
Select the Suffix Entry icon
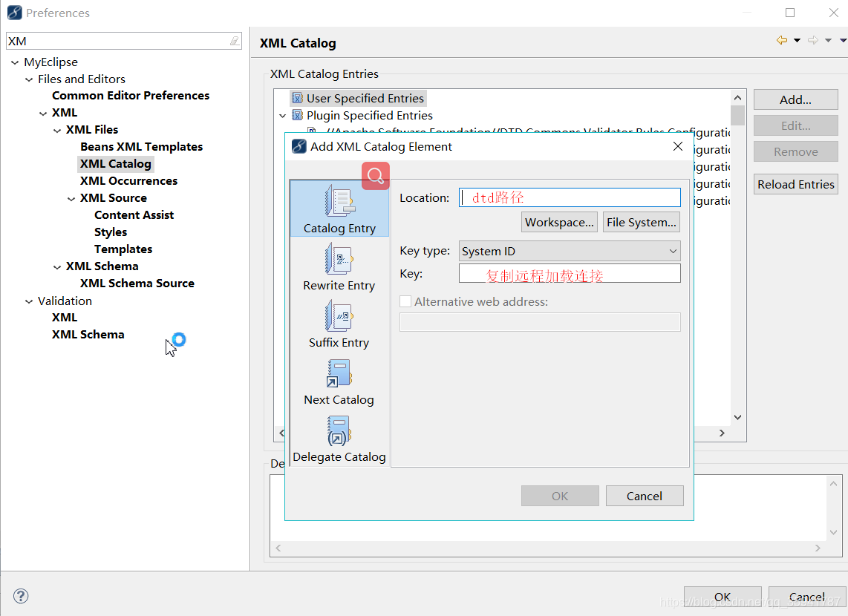pos(339,315)
